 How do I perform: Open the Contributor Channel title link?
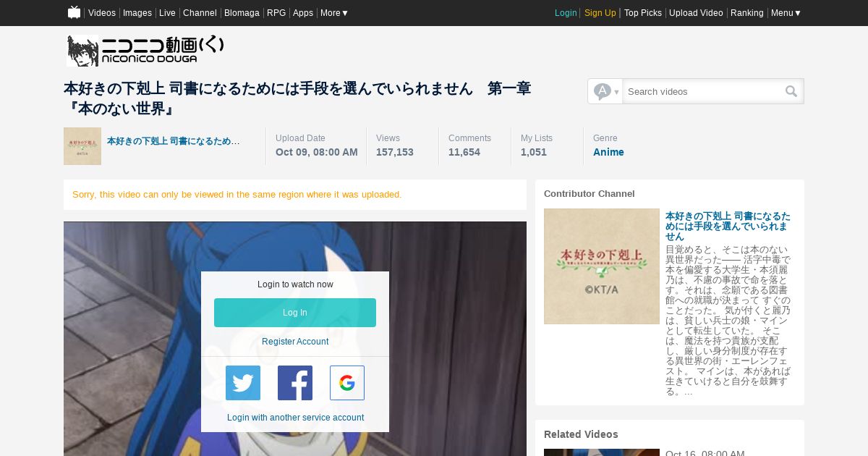click(728, 227)
